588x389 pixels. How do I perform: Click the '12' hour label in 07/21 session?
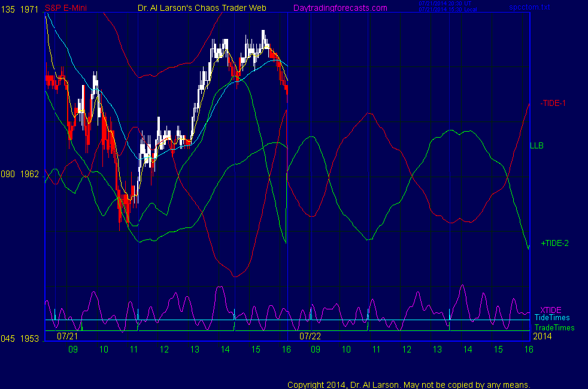(164, 350)
